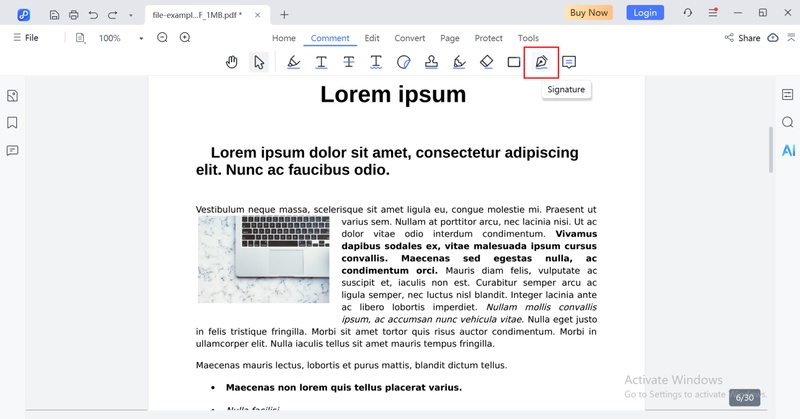Screen dimensions: 800x419
Task: Open the bookmark panel in left sidebar
Action: (x=13, y=123)
